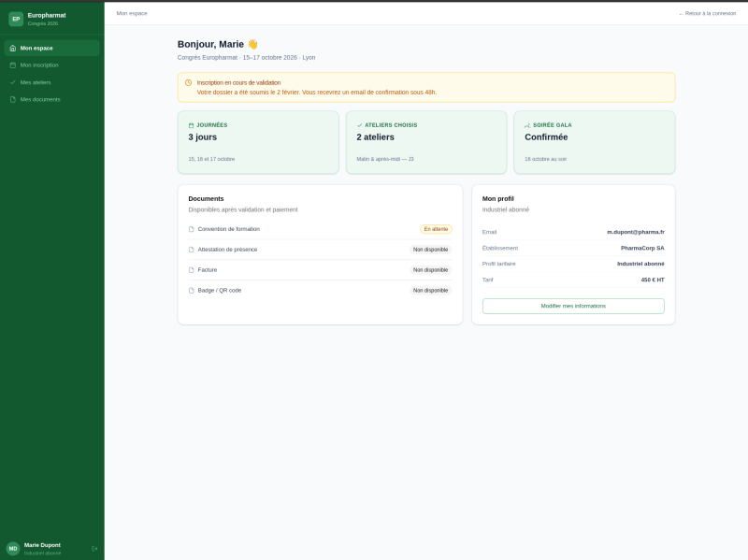This screenshot has height=560, width=748.
Task: Click the logout icon beside Marie Dupont
Action: [94, 549]
